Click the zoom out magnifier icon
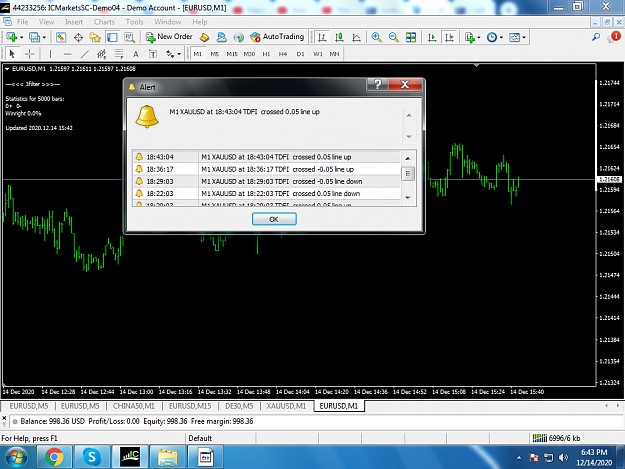 393,37
